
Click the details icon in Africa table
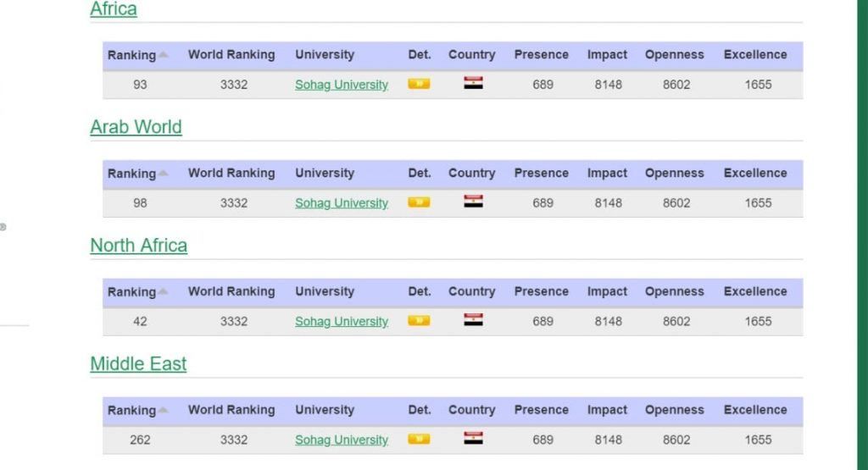(419, 84)
